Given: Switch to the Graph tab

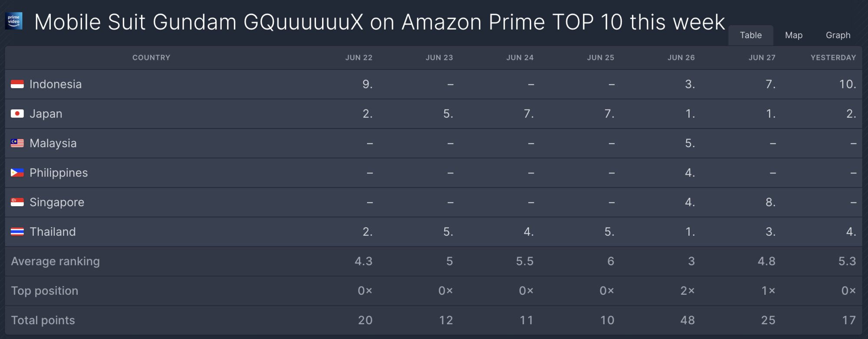Looking at the screenshot, I should pyautogui.click(x=838, y=35).
